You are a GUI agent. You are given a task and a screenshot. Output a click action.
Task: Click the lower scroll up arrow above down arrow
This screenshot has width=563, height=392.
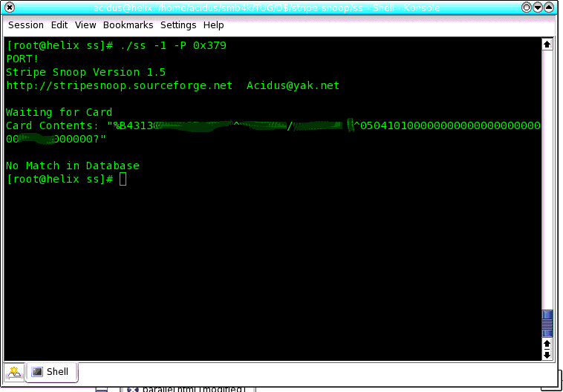547,344
